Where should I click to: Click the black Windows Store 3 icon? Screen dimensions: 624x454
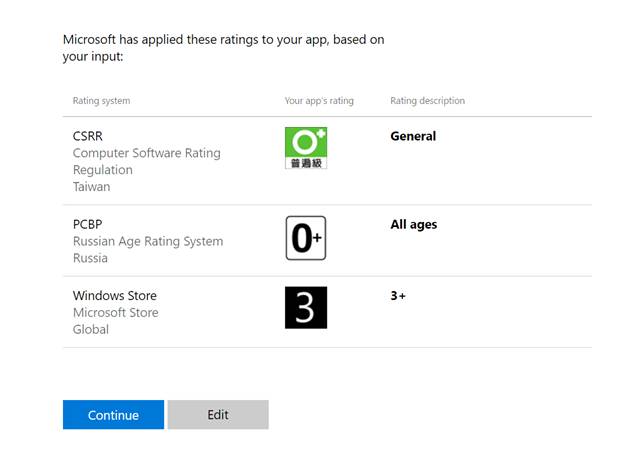click(x=306, y=307)
